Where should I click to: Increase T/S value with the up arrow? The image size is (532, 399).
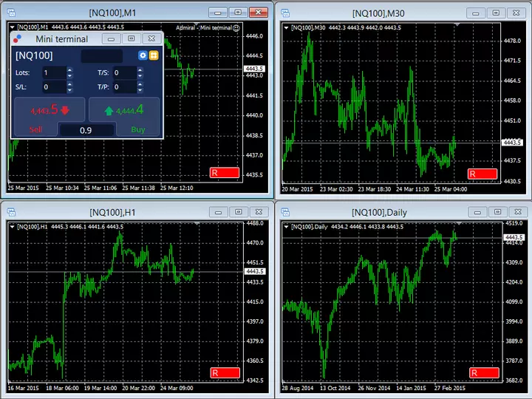[140, 70]
